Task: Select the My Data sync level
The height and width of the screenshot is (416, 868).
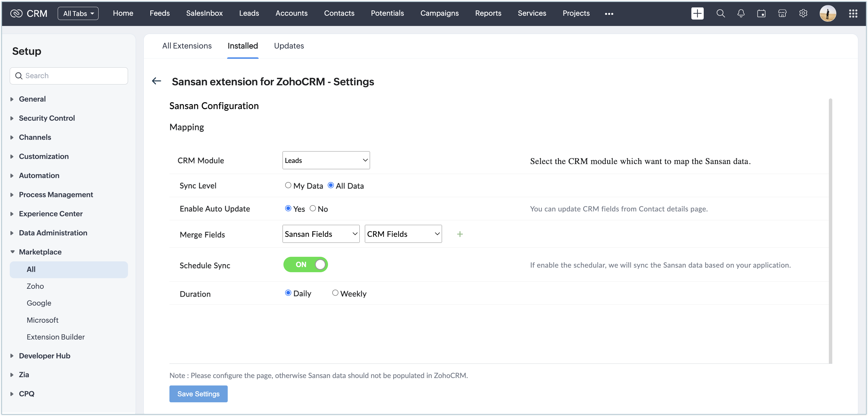Action: pyautogui.click(x=288, y=185)
